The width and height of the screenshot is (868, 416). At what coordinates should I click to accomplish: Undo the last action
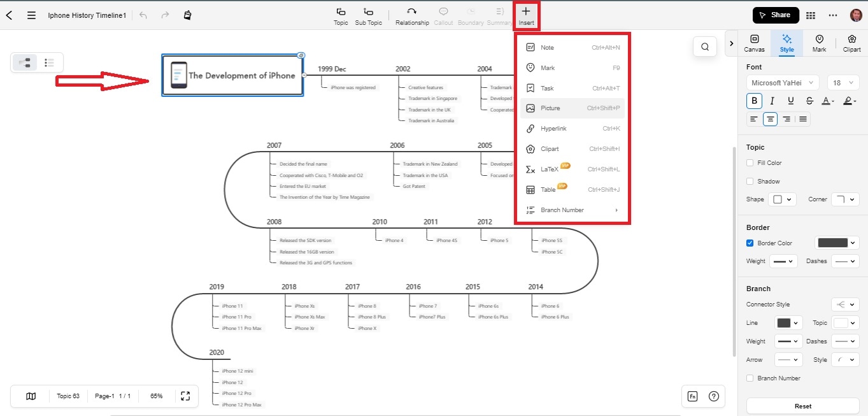coord(143,15)
